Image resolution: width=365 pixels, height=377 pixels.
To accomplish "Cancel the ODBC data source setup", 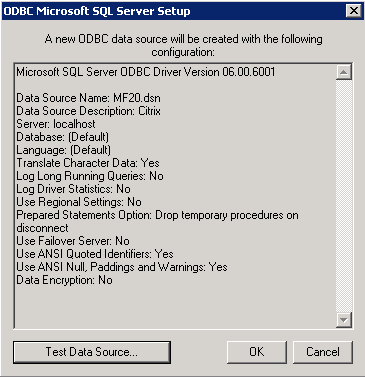I will [323, 352].
